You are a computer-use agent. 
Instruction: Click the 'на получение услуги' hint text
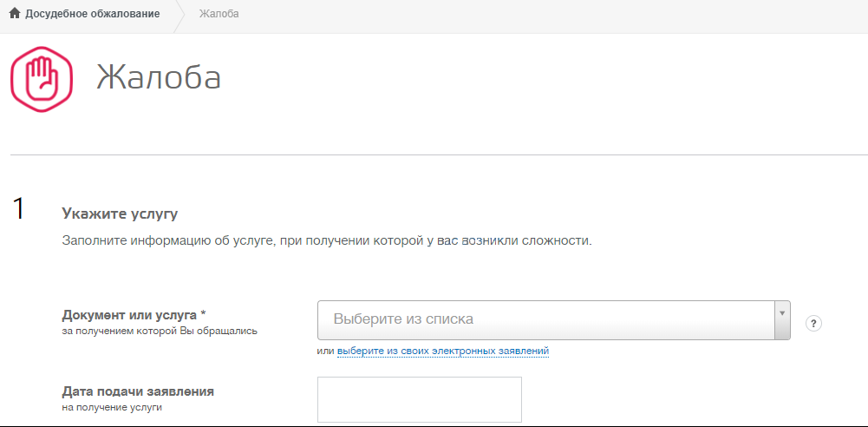(x=112, y=407)
